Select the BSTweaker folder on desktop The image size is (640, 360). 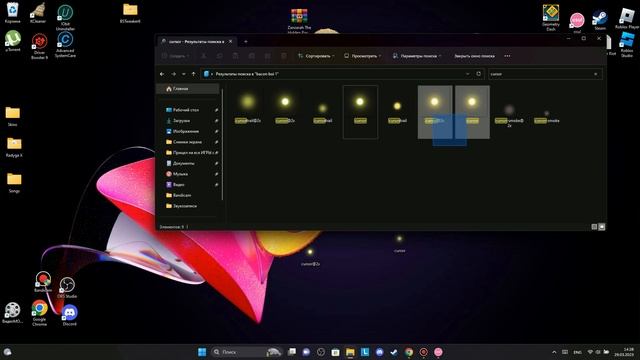pyautogui.click(x=130, y=12)
